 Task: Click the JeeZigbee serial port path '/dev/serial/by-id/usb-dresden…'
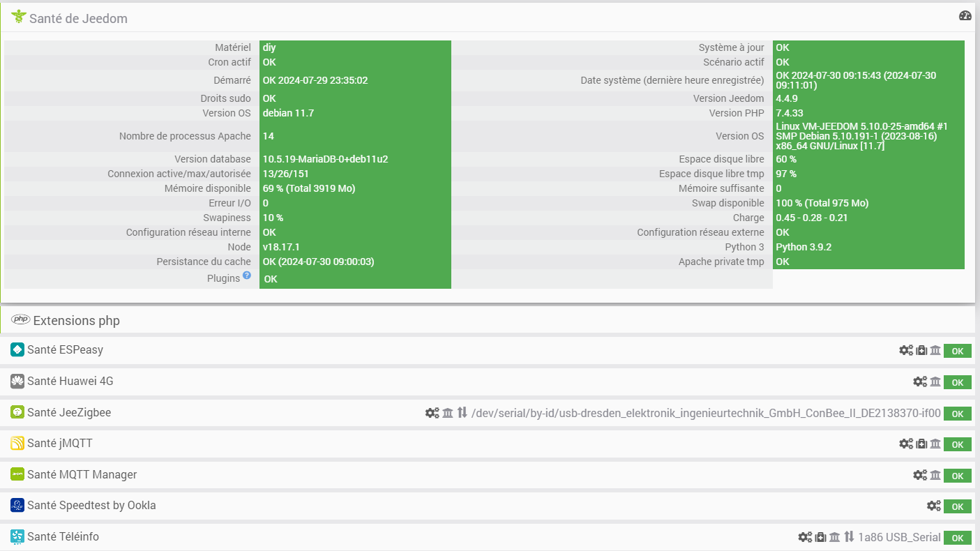point(706,413)
